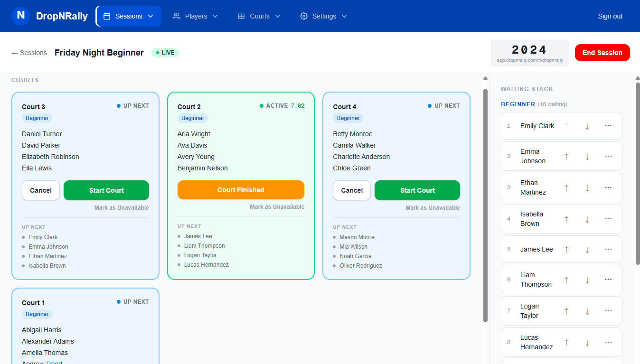Open more options for James Lee
Screen dimensions: 640x364
[608, 250]
